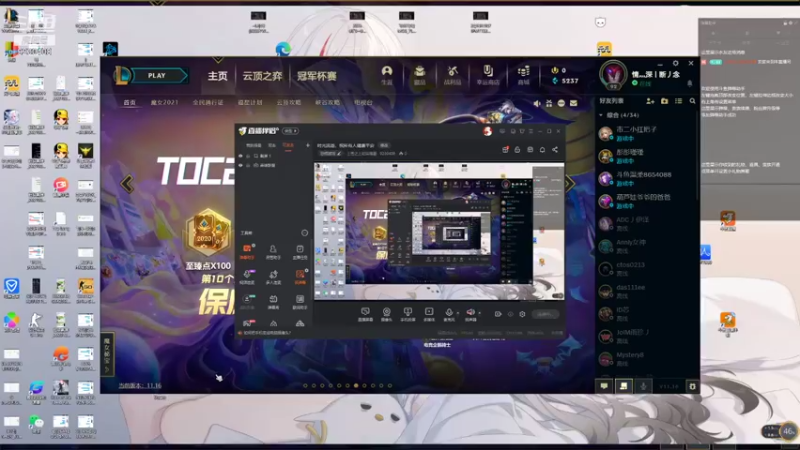Open the missions icon at friends bottom

coord(623,386)
